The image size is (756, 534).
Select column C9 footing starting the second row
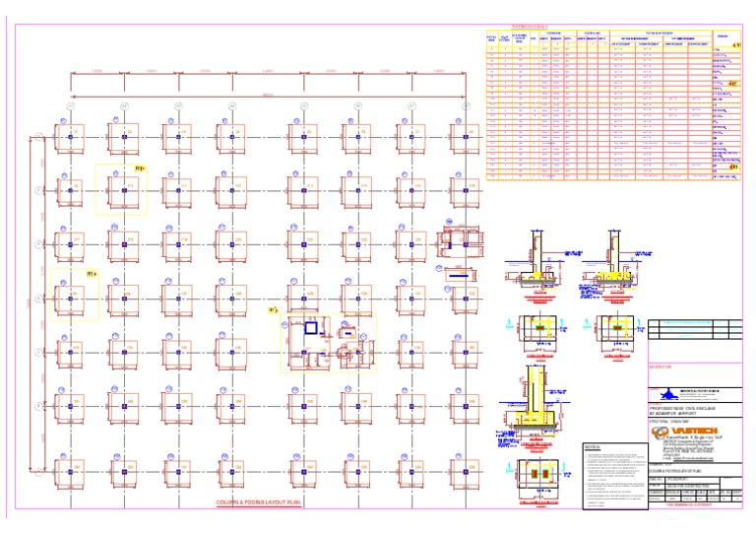click(71, 191)
